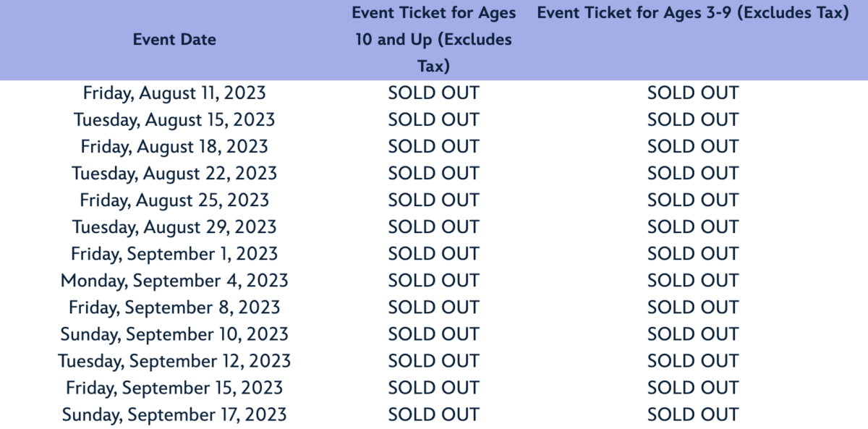Click Ages 10+ SOLD OUT for August 11

point(433,93)
